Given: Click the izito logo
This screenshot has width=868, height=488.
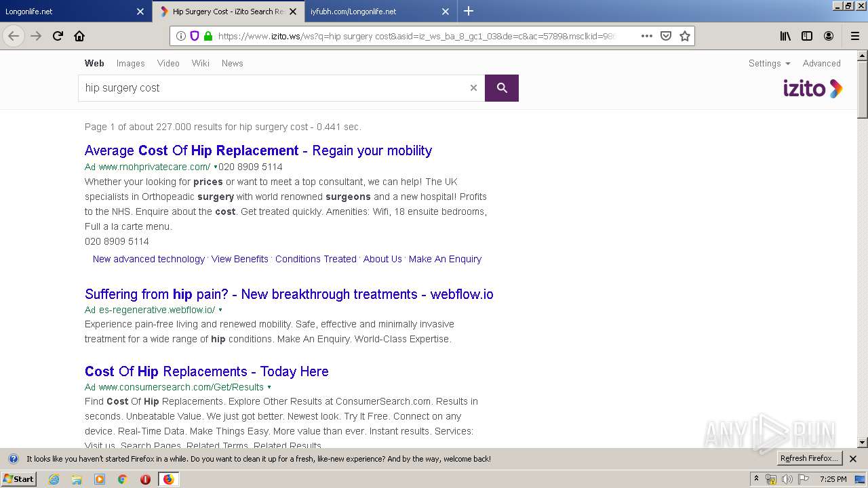Looking at the screenshot, I should pos(812,89).
